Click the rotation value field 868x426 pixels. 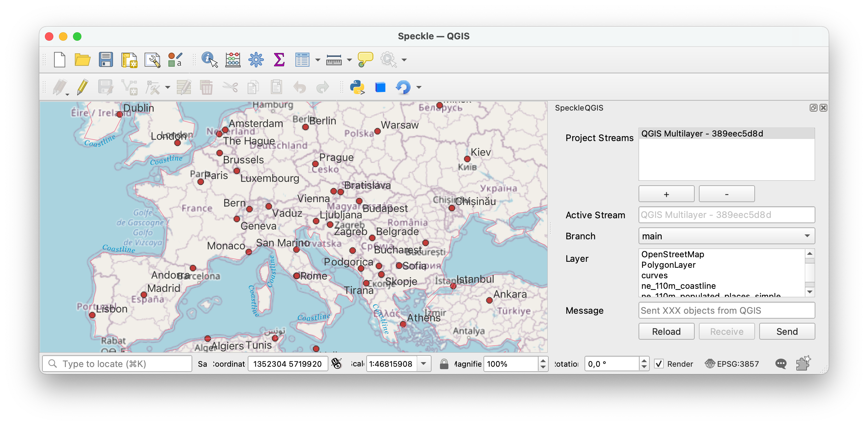point(612,364)
